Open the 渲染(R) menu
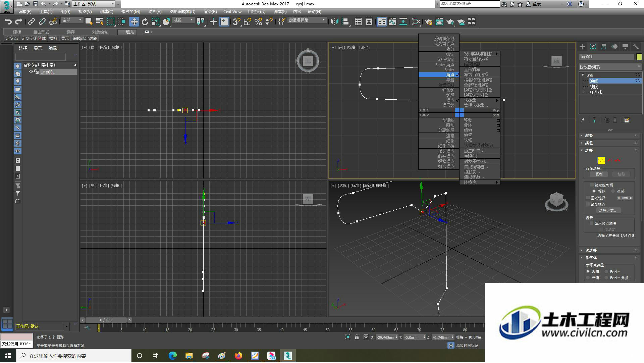The image size is (644, 363). click(210, 11)
